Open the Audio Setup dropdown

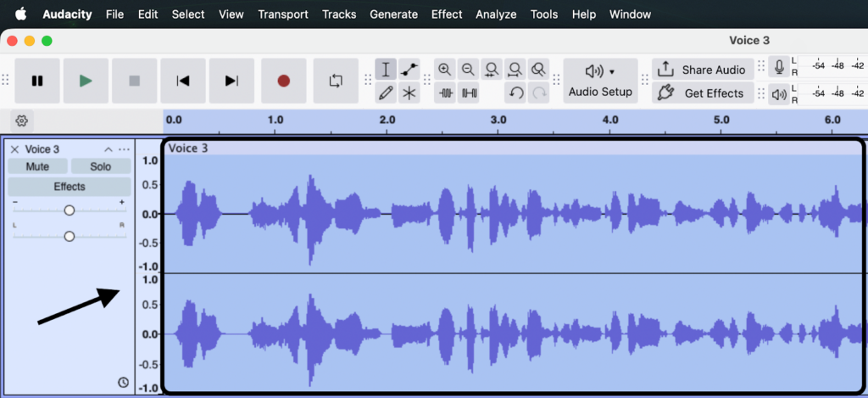pyautogui.click(x=600, y=81)
